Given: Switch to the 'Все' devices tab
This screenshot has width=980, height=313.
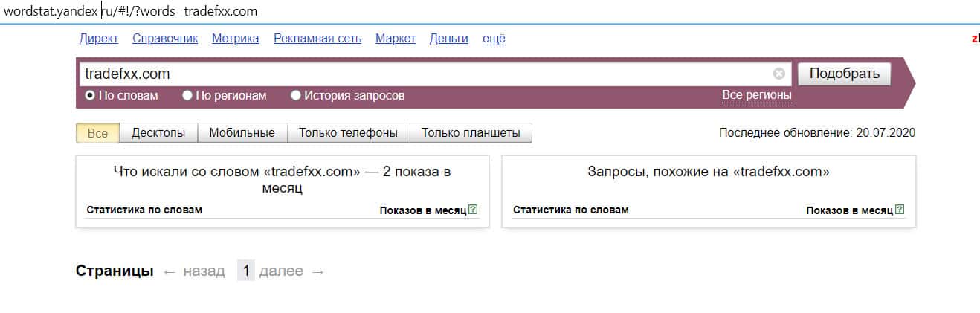Looking at the screenshot, I should click(x=97, y=133).
